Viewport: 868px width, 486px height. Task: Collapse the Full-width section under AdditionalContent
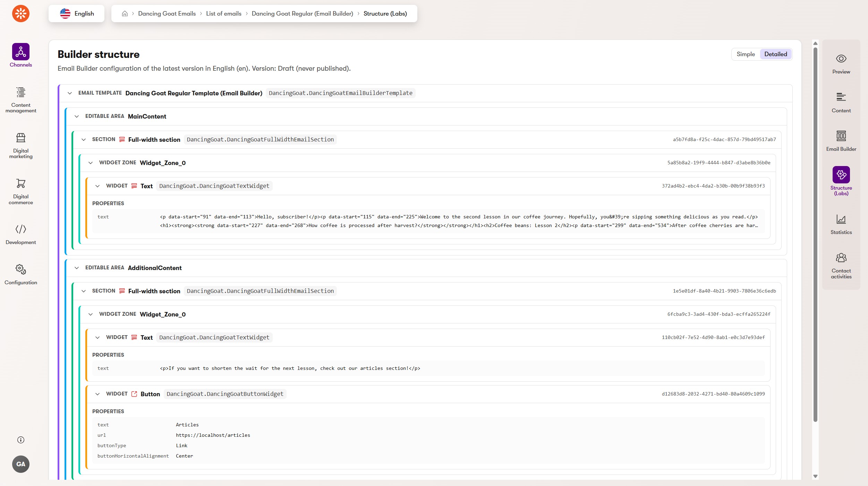point(84,291)
